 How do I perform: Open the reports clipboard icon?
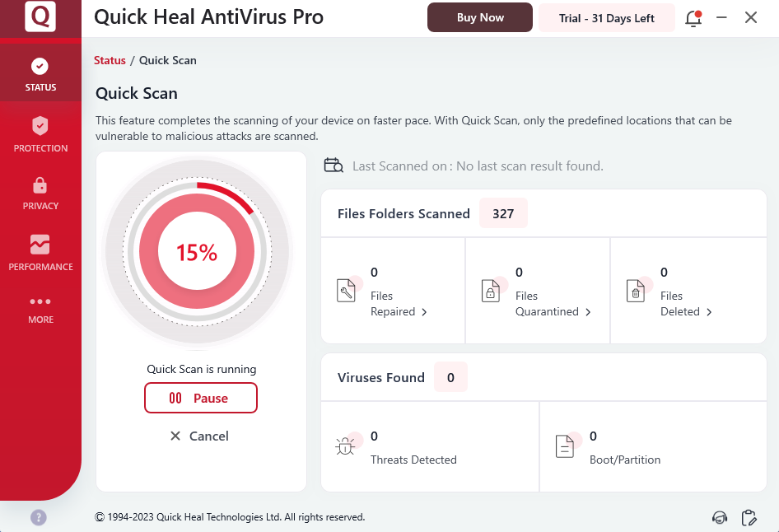coord(749,517)
